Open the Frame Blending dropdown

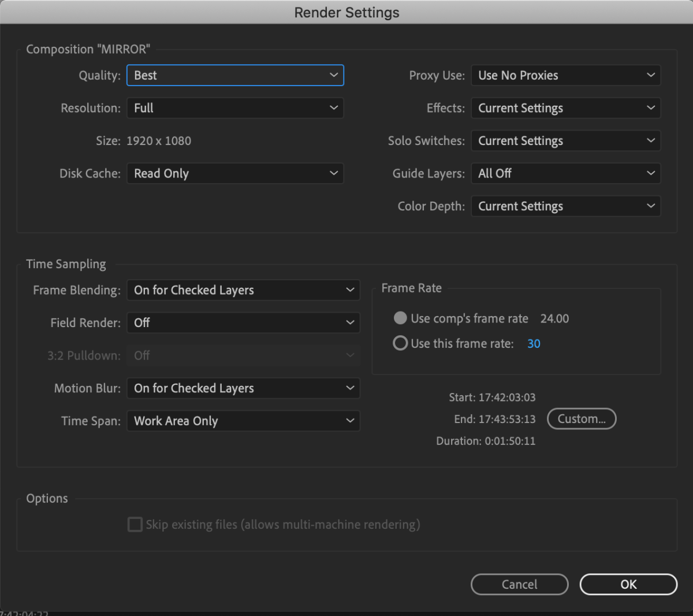point(243,290)
